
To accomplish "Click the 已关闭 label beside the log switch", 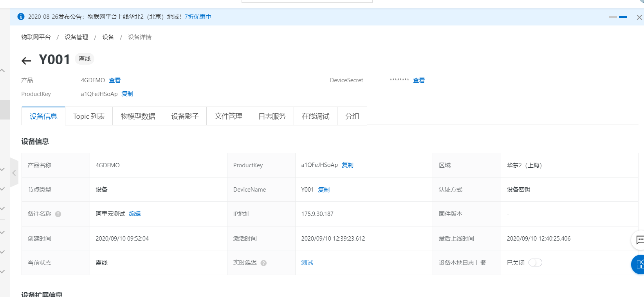I will pos(516,263).
